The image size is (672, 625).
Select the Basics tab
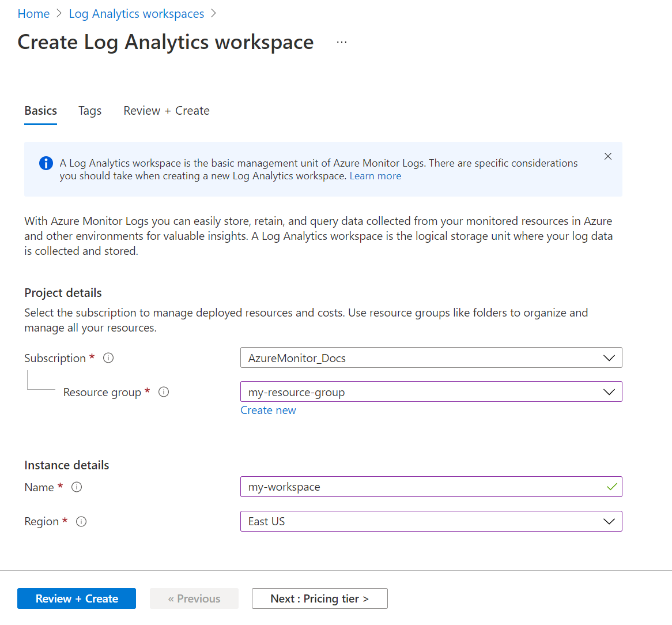click(41, 111)
